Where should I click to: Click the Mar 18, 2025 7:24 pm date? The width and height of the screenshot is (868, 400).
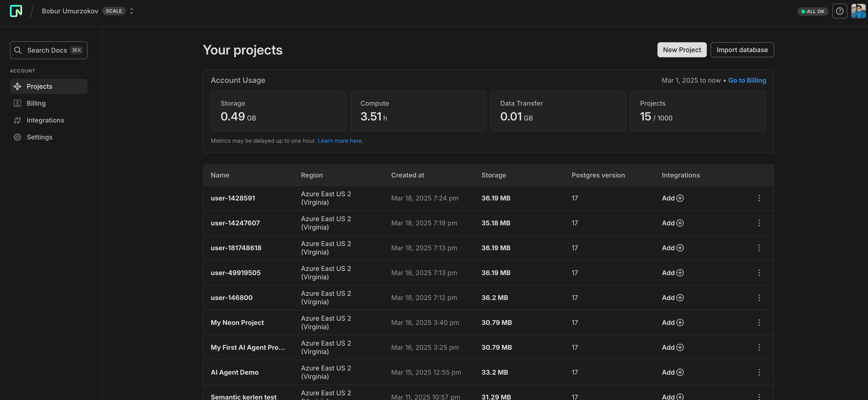click(x=425, y=198)
